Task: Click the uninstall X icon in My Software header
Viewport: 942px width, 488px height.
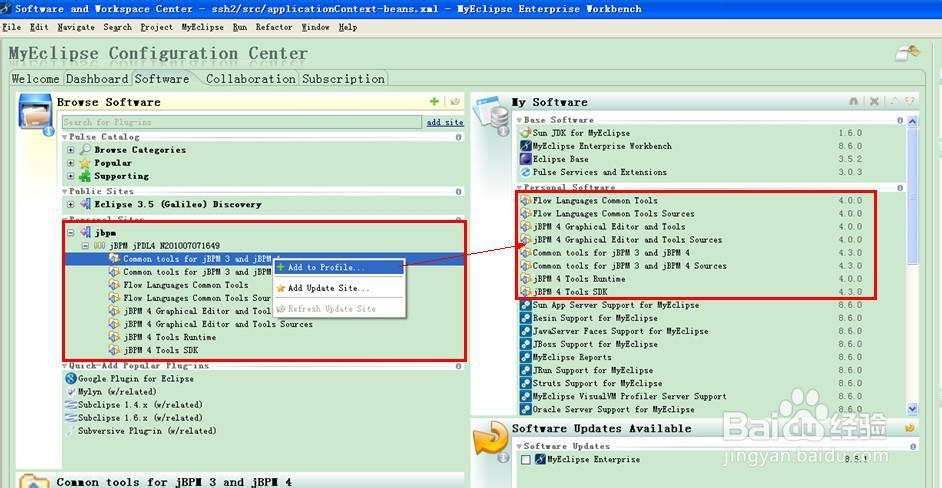Action: [875, 102]
